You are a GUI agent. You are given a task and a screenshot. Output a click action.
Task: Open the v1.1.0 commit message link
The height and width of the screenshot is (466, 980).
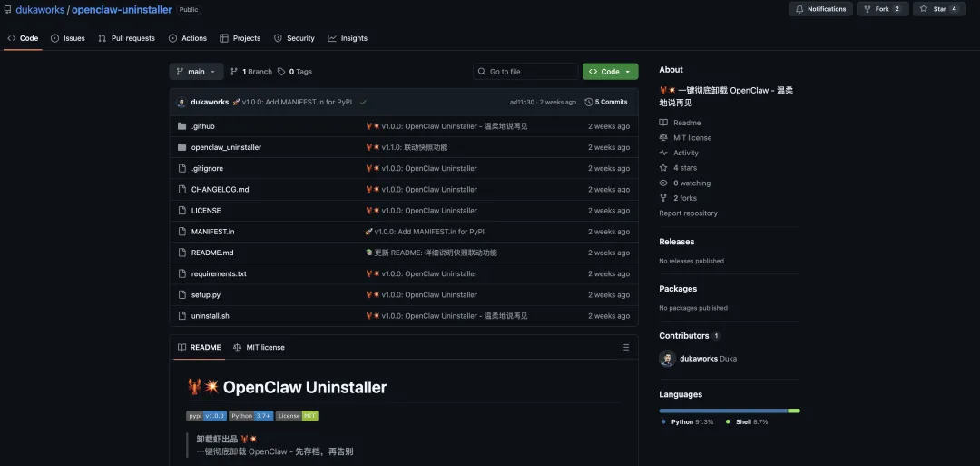click(407, 148)
